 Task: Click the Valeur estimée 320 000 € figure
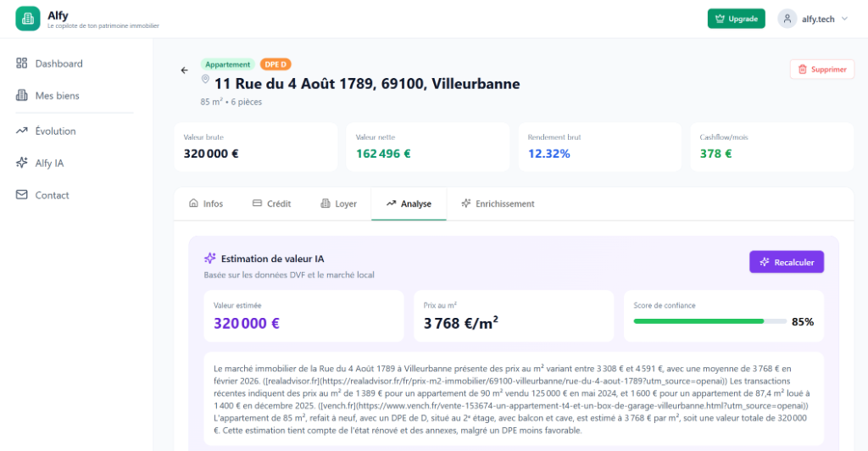[x=247, y=323]
